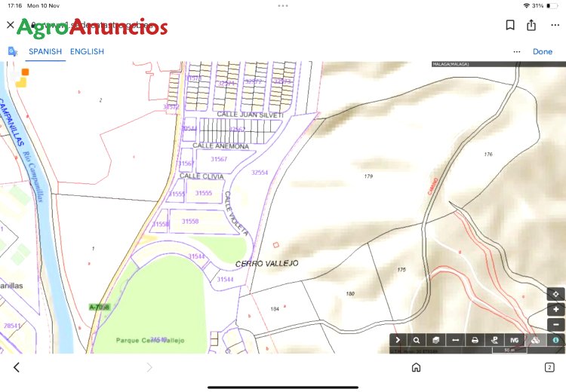Open the blue information icon
566x392 pixels.
pos(555,340)
